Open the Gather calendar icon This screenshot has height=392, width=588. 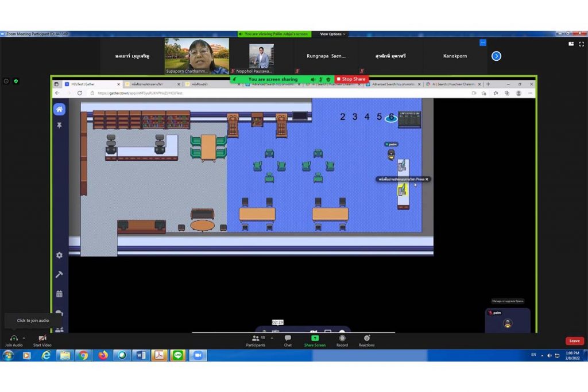pos(59,294)
